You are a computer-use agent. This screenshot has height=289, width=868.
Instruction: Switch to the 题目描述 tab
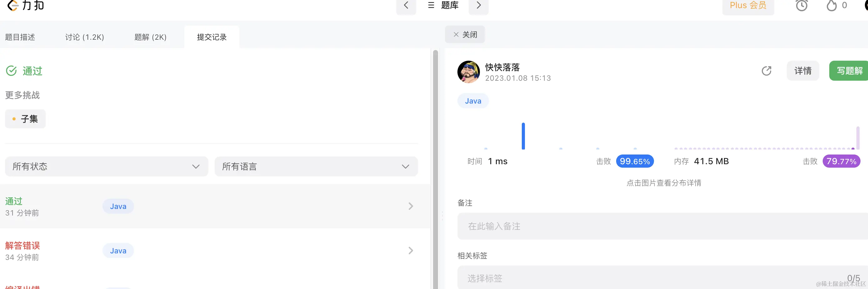tap(20, 37)
